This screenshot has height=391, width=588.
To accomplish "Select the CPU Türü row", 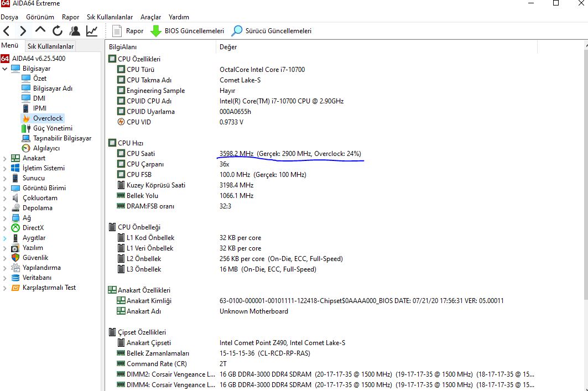I will pos(141,69).
